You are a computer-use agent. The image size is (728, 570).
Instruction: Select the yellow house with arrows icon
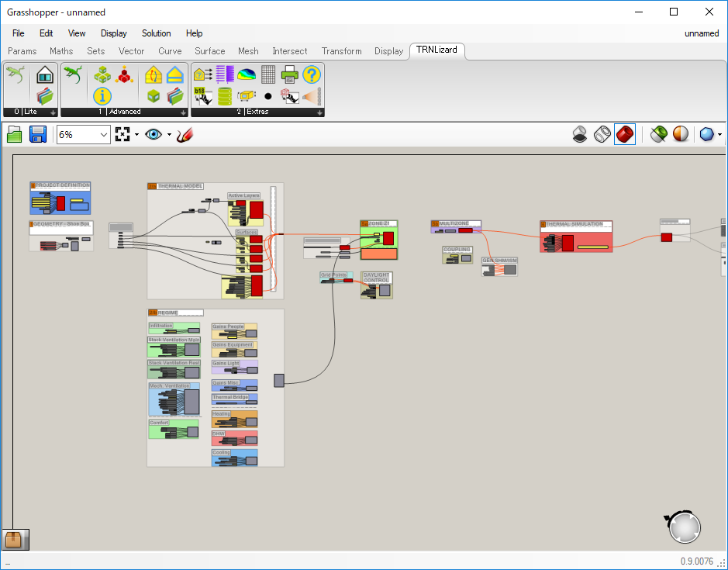(x=154, y=74)
